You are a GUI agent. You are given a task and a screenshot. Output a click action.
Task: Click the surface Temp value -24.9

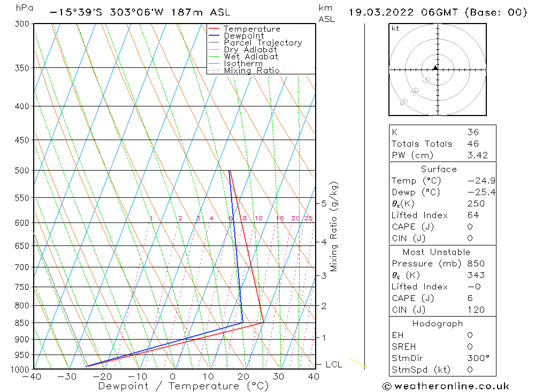[x=481, y=181]
